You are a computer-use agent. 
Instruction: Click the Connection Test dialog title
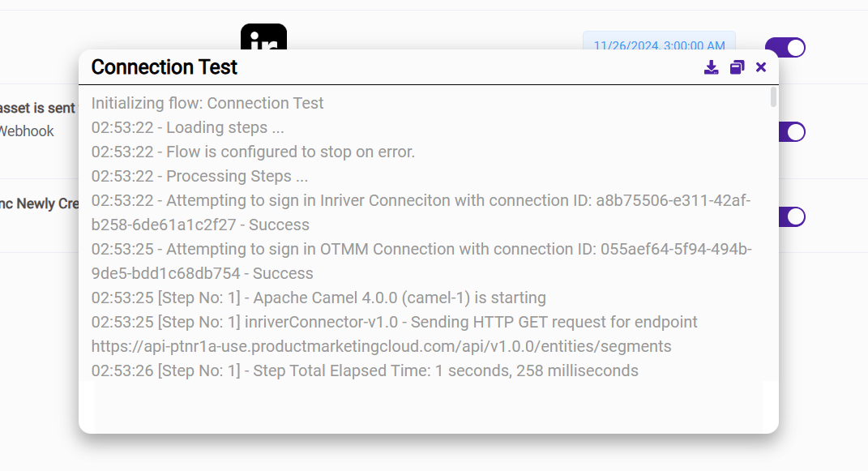tap(165, 67)
